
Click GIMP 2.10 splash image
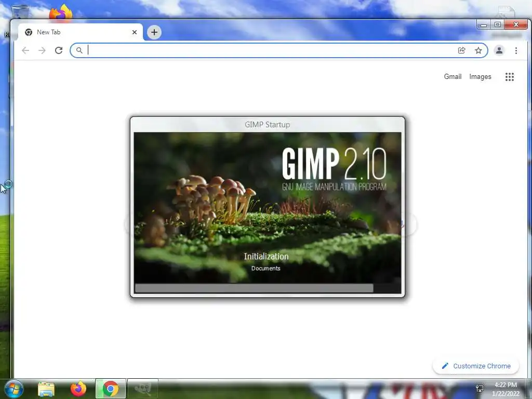coord(268,212)
